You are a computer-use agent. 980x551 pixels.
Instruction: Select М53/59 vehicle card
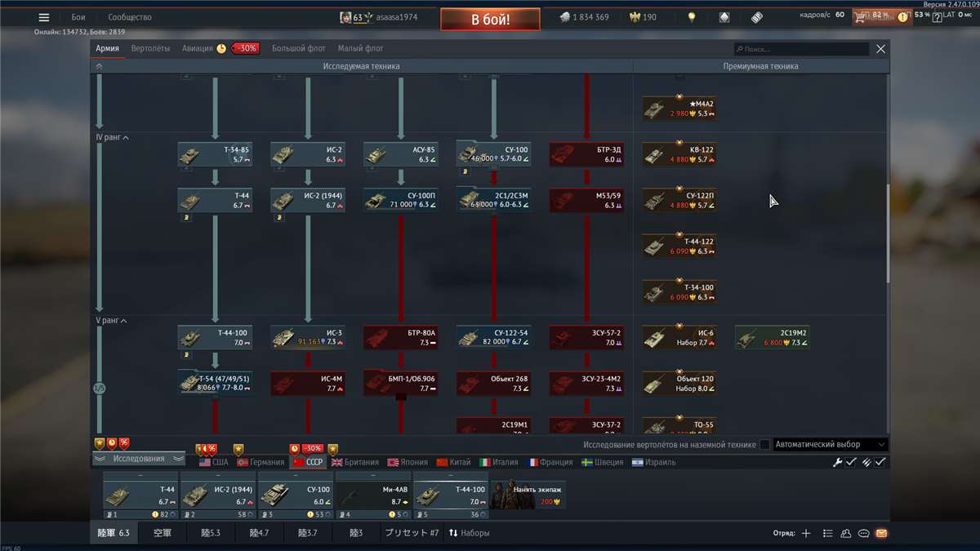(x=587, y=200)
